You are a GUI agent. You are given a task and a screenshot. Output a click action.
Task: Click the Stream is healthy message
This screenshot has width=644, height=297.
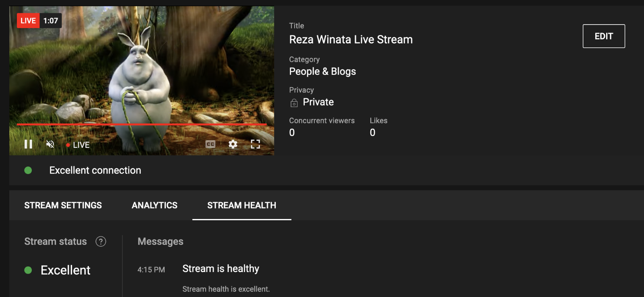(221, 268)
